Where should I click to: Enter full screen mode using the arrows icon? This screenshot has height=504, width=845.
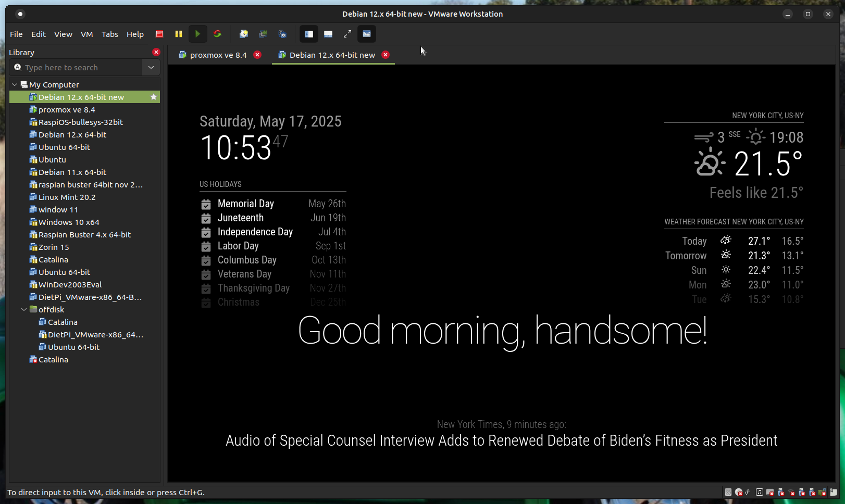tap(347, 34)
